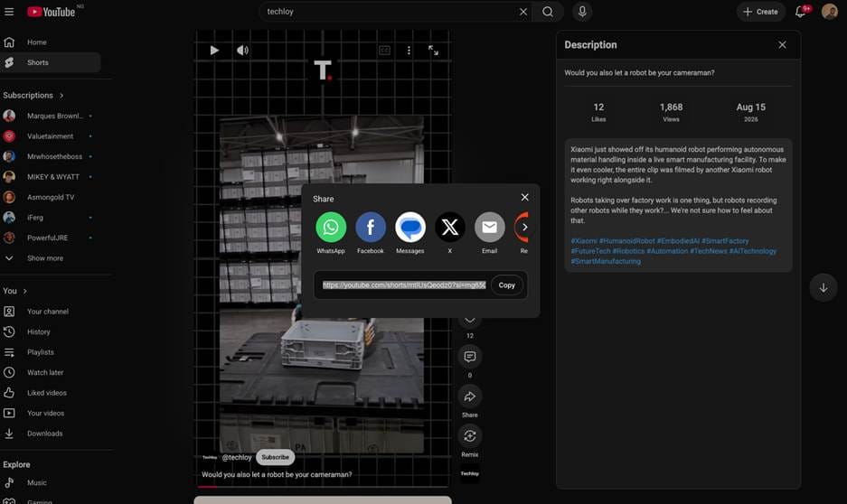Click the Share arrow beside the video
Viewport: 847px width, 504px height.
coord(470,397)
